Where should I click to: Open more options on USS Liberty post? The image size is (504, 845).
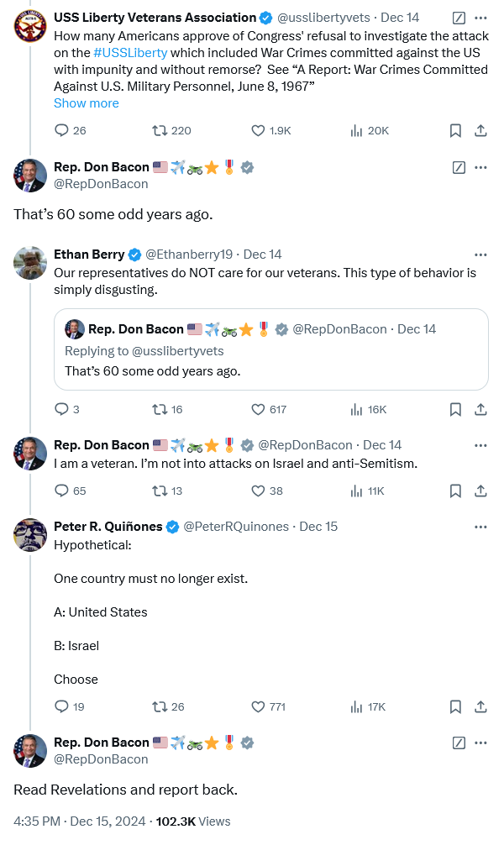pyautogui.click(x=480, y=17)
